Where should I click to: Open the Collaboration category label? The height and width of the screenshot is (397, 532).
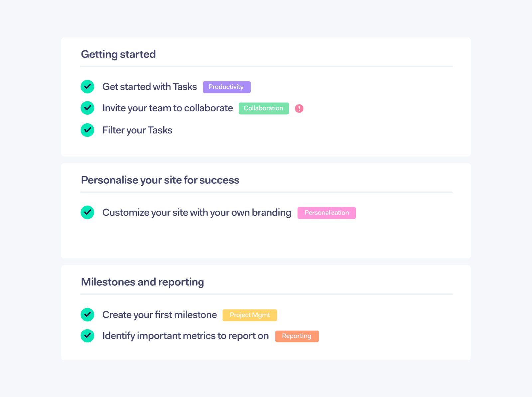[264, 108]
